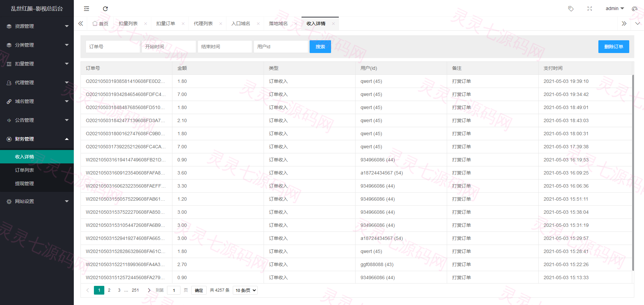Click the 资源管理 stack icon in sidebar
Screen dimensions: 644x305
[9, 26]
